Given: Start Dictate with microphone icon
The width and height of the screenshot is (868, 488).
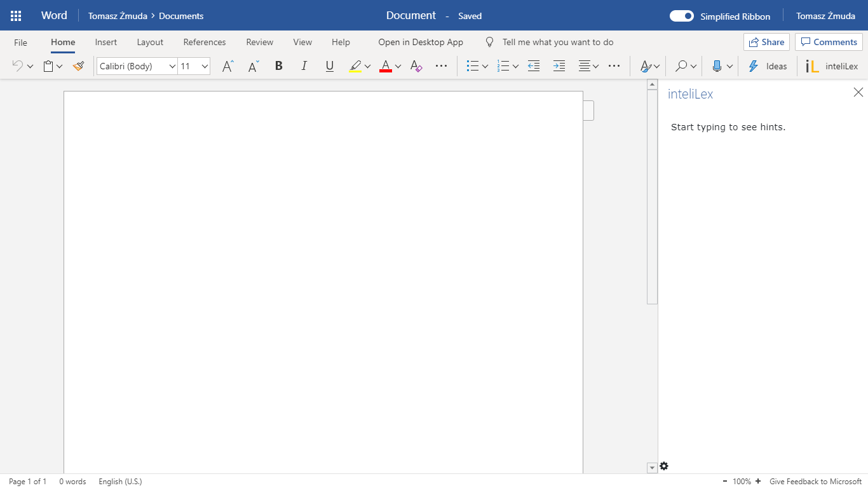Looking at the screenshot, I should click(717, 66).
